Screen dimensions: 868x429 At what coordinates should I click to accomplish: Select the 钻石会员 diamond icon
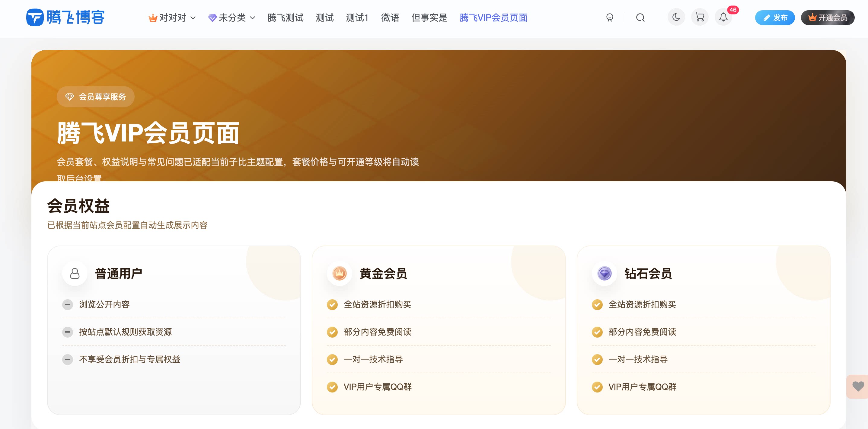(x=605, y=274)
